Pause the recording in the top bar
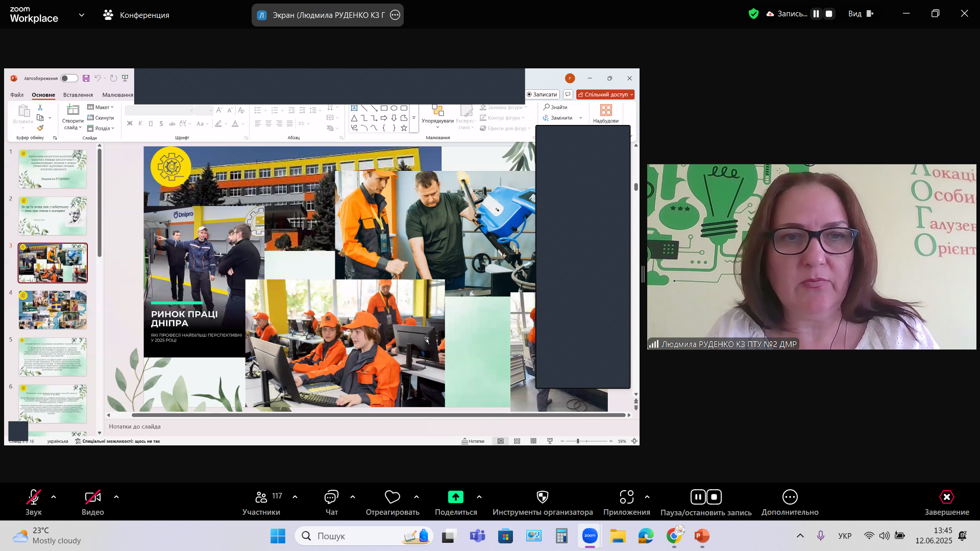Viewport: 980px width, 551px height. pos(816,14)
